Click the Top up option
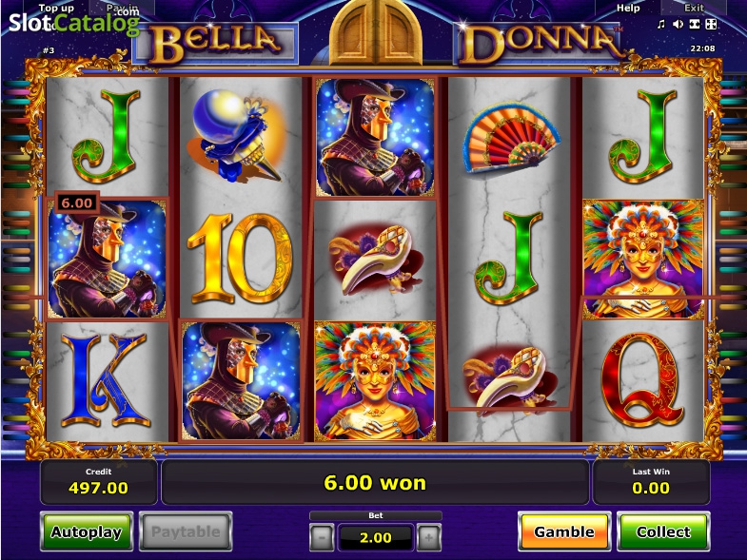 (x=56, y=9)
